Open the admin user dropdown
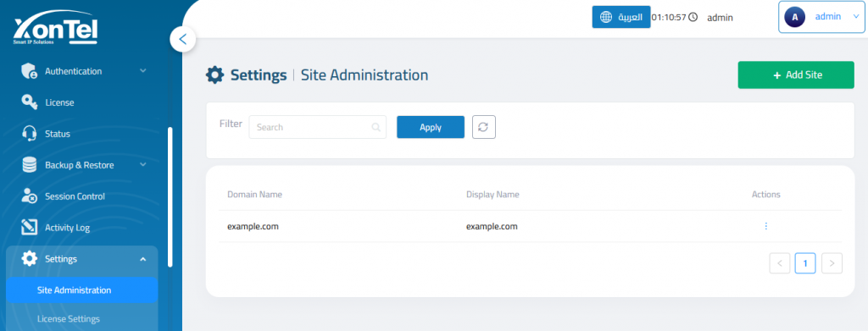 (821, 17)
